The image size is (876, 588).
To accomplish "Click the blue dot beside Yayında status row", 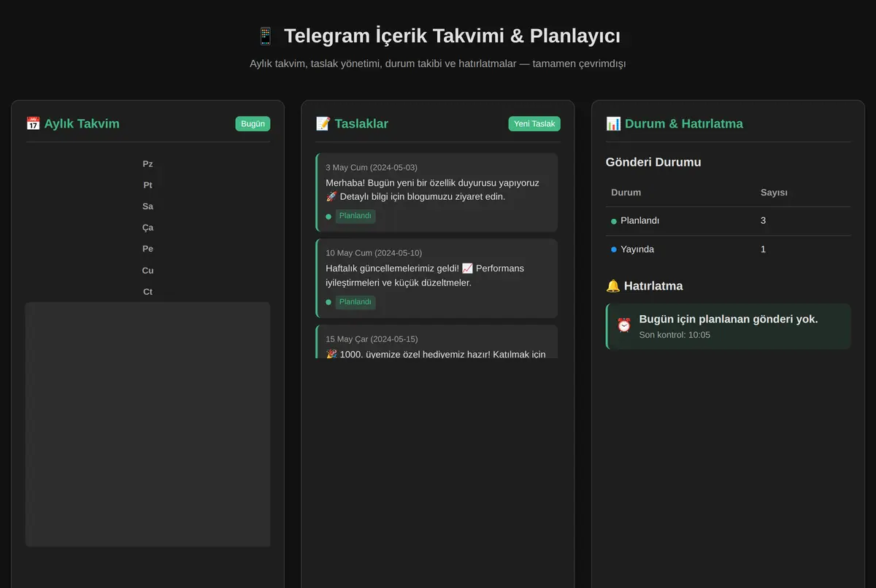I will tap(614, 249).
